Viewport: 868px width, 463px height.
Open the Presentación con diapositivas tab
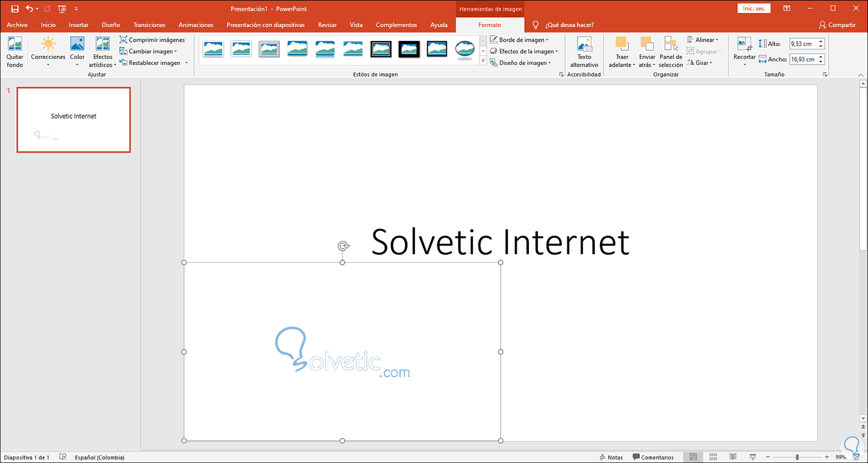(266, 25)
